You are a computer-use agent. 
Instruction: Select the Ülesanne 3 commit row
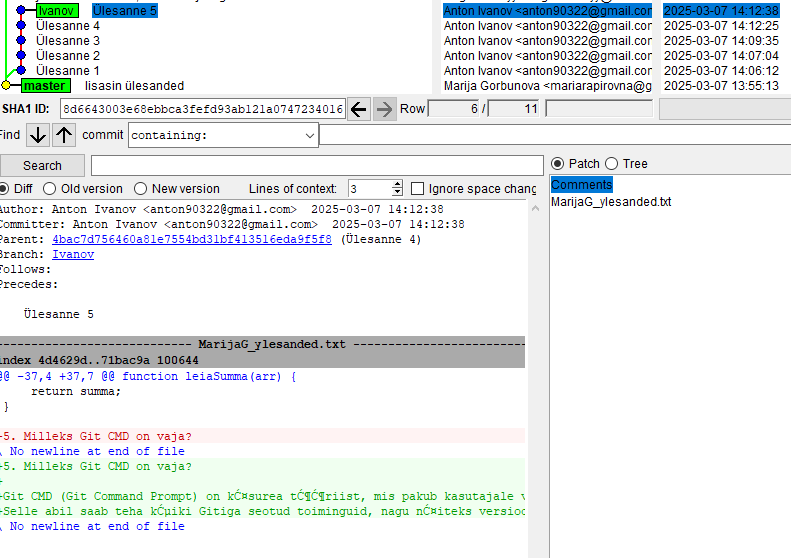(68, 41)
